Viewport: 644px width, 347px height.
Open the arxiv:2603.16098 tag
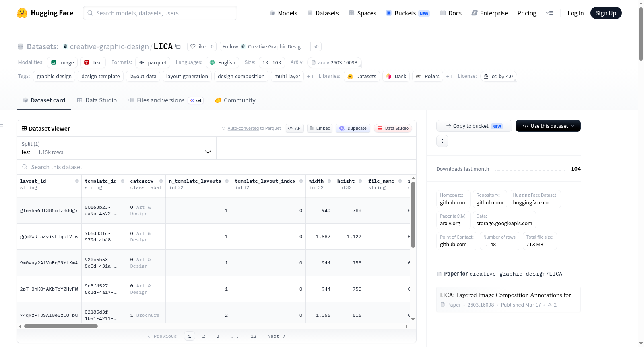pos(334,62)
